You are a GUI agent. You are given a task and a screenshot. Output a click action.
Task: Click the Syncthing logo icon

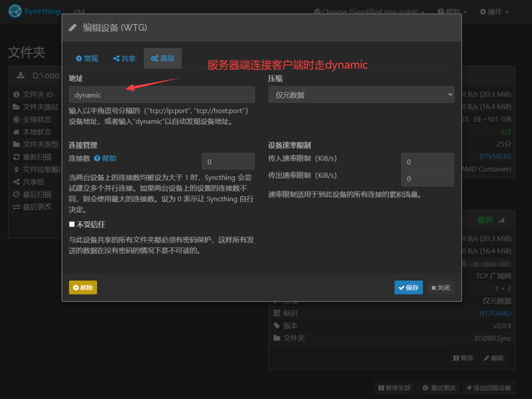point(16,11)
